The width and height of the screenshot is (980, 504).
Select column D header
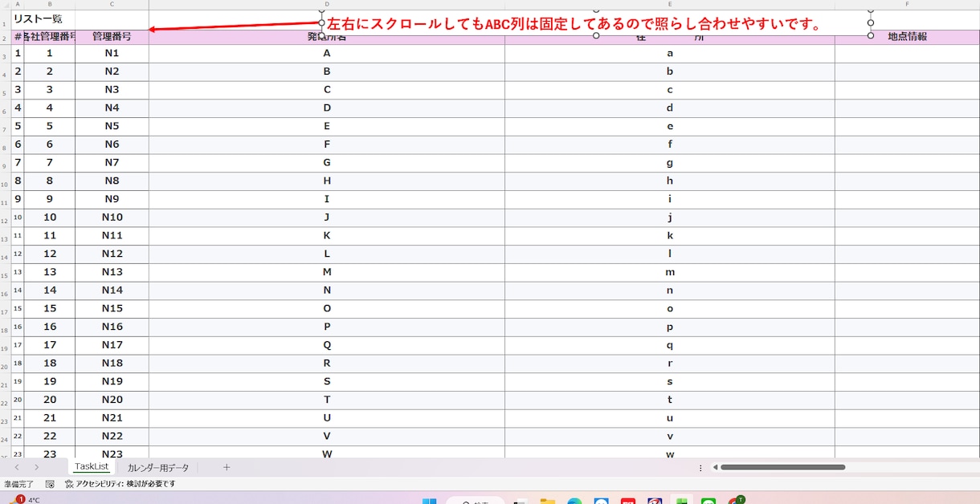[x=326, y=4]
